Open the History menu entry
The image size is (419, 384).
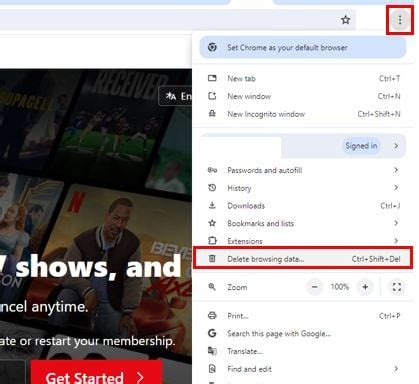(303, 188)
